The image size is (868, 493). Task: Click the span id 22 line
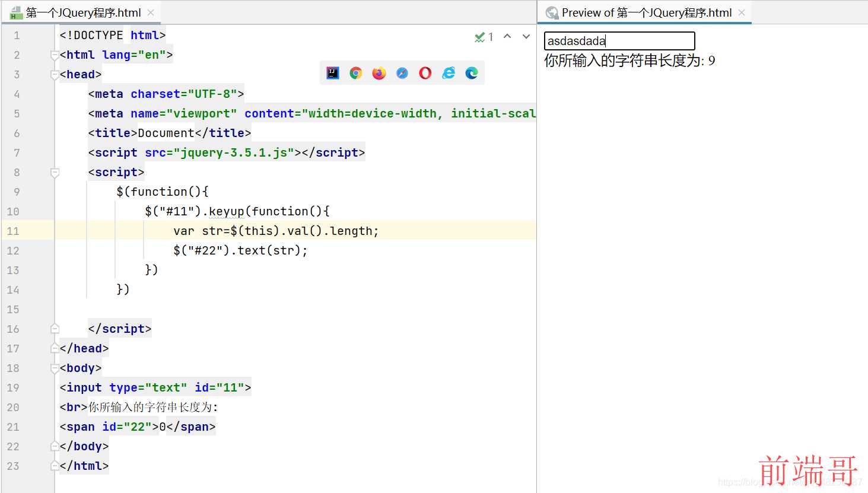[138, 427]
